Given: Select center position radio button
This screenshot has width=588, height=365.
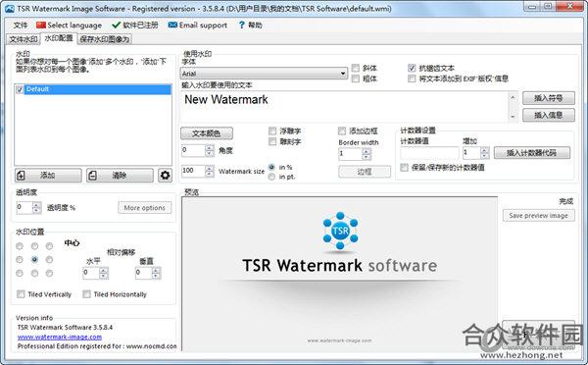Looking at the screenshot, I should [34, 259].
